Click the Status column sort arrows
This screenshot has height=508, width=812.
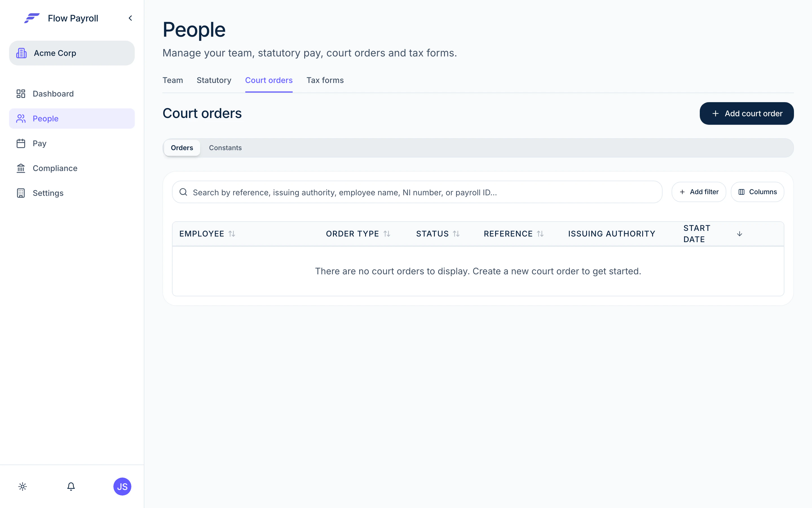click(456, 234)
